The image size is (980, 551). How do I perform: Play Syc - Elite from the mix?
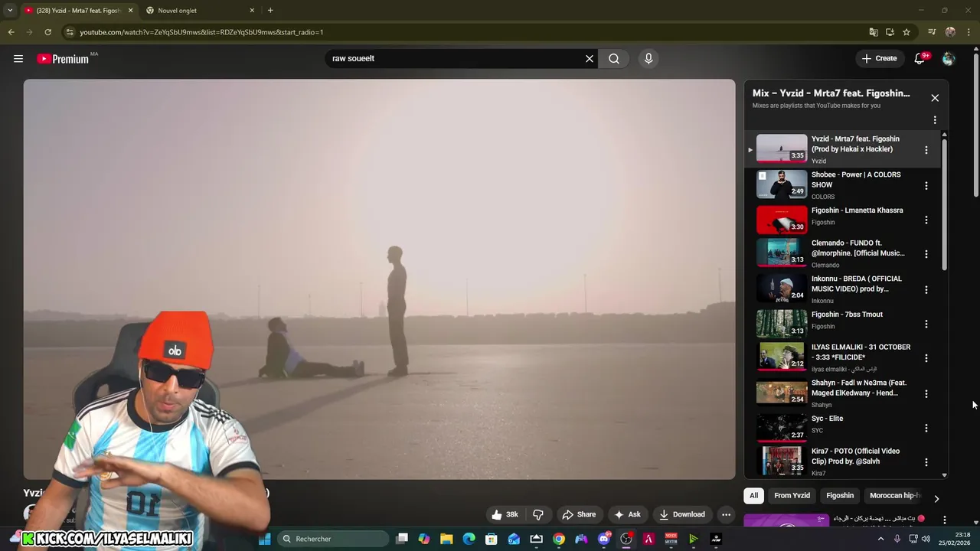pos(782,427)
